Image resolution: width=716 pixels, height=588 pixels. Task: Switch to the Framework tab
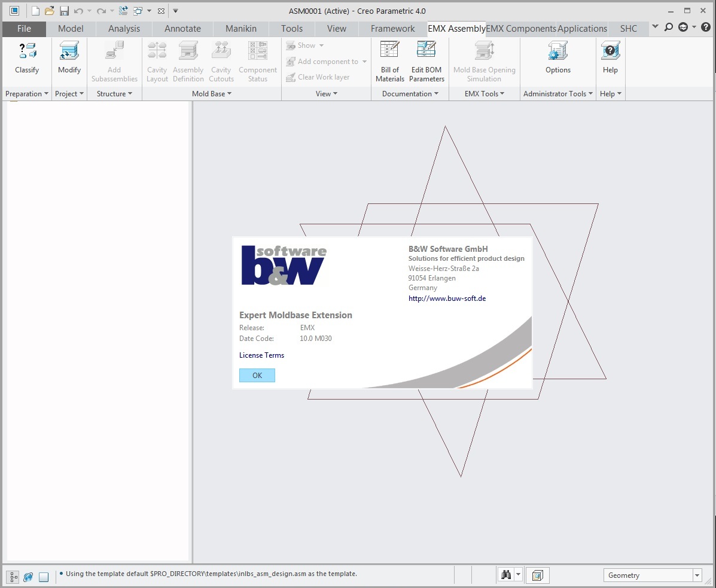pyautogui.click(x=393, y=28)
